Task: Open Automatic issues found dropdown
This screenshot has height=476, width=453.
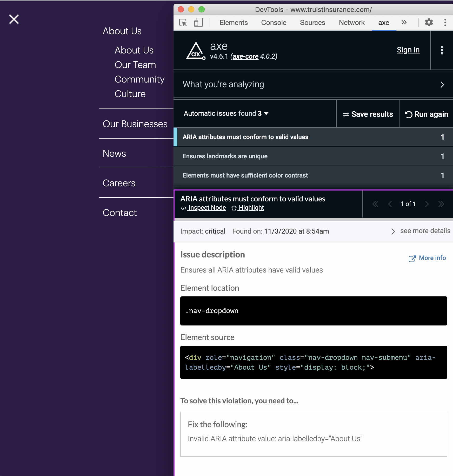Action: 226,113
